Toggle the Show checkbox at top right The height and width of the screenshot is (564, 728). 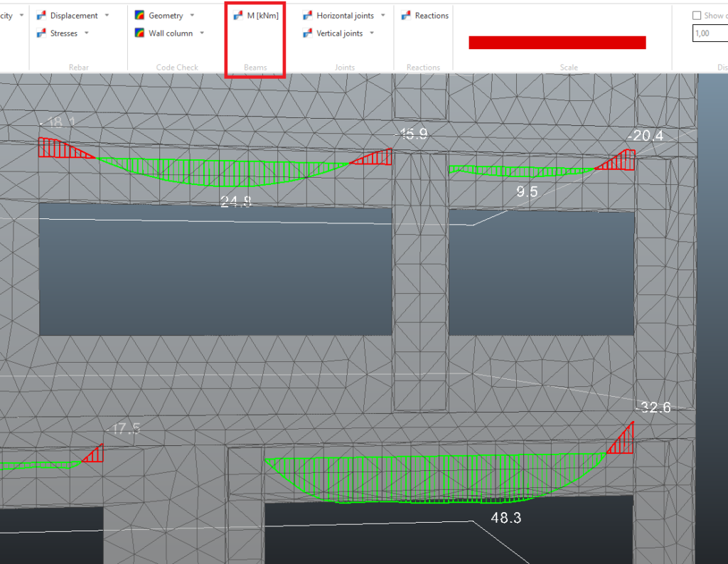pyautogui.click(x=697, y=16)
